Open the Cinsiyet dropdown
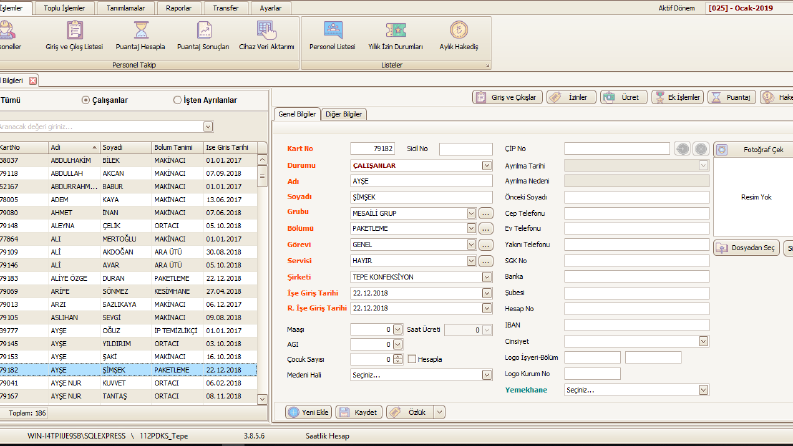 coord(703,341)
